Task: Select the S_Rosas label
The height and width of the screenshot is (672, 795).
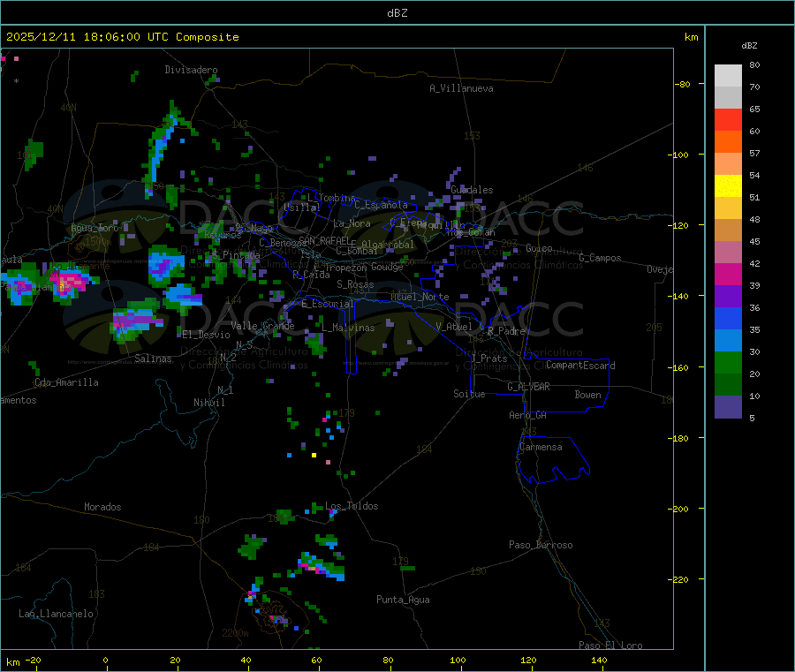Action: coord(355,284)
